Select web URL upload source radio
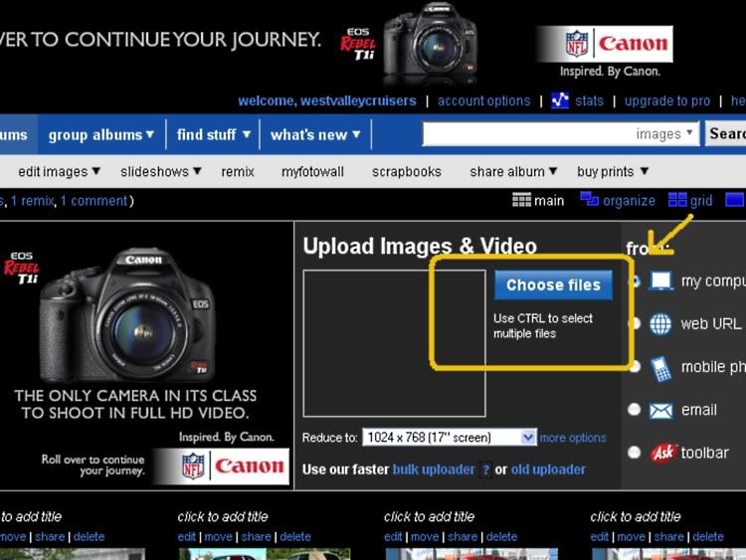746x560 pixels. coord(635,323)
